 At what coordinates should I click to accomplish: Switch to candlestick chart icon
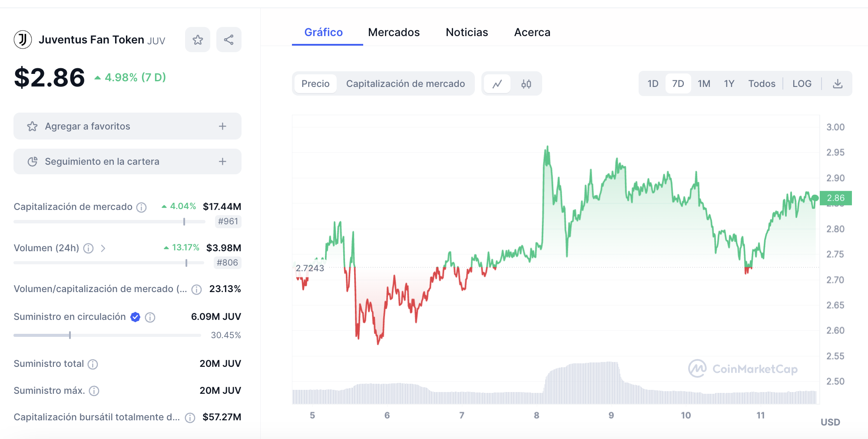click(526, 84)
